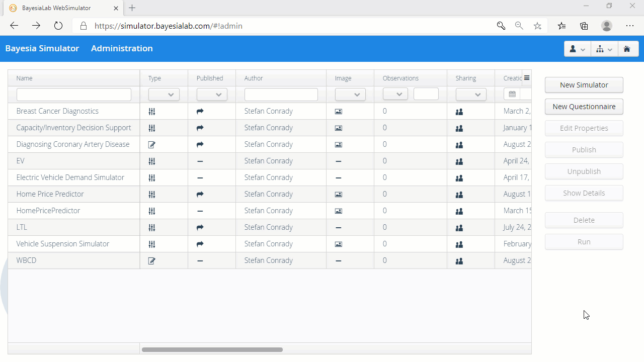Expand the Type filter dropdown
The height and width of the screenshot is (362, 644).
[x=164, y=95]
